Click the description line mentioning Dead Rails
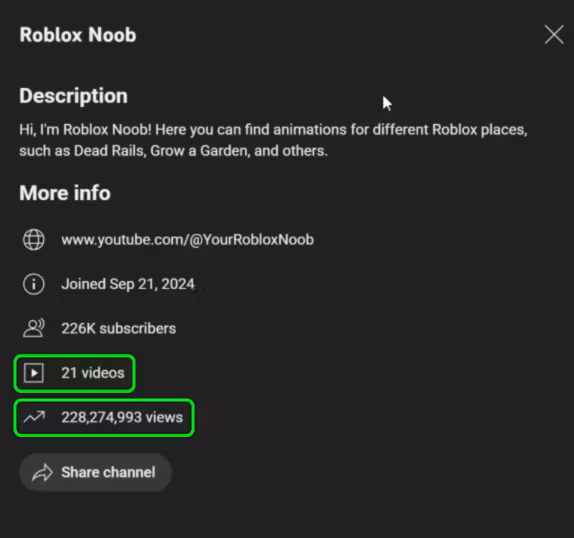Screen dimensions: 574x538 tap(174, 151)
